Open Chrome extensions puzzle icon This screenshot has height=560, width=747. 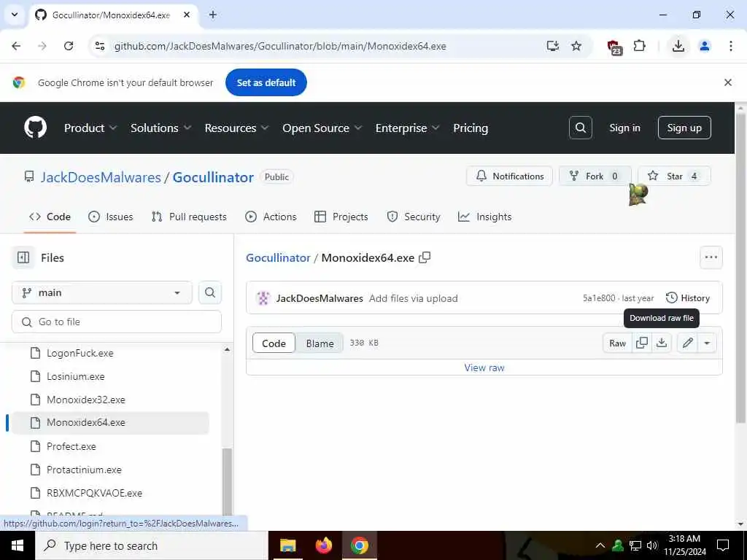(639, 46)
